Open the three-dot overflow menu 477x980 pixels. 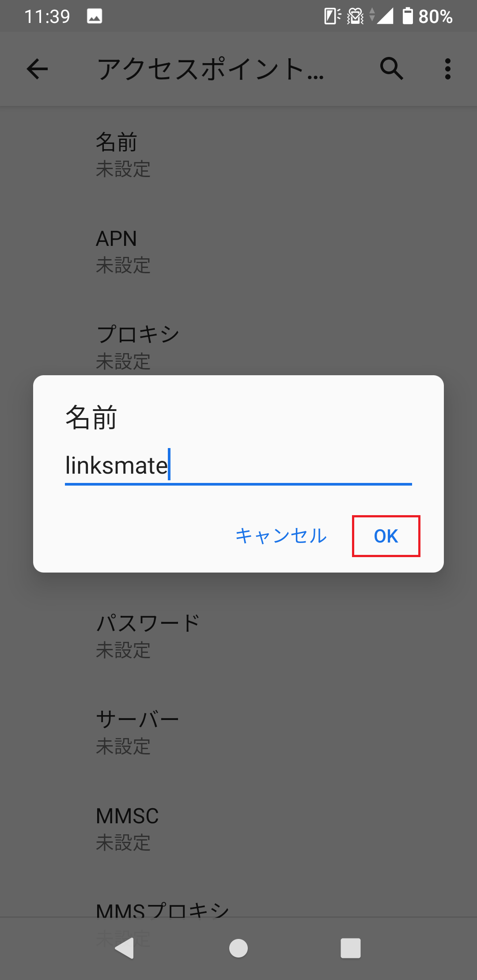pyautogui.click(x=448, y=69)
